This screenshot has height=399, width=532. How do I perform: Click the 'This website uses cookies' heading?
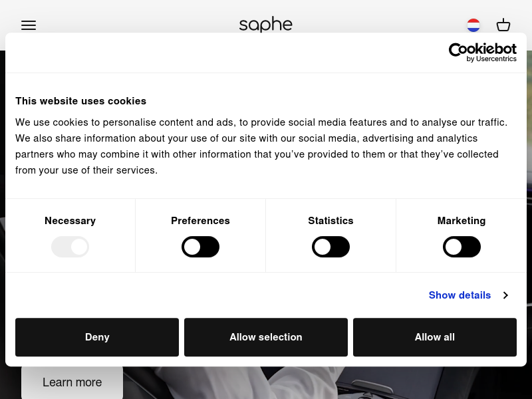point(80,101)
